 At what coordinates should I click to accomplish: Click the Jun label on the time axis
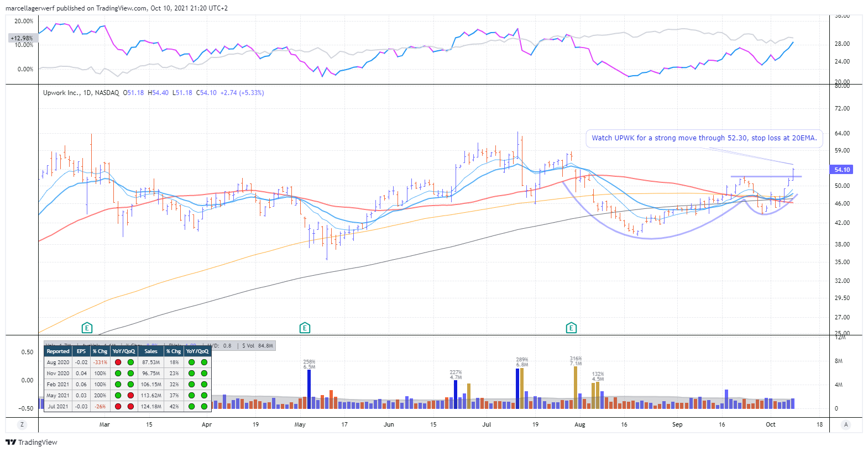pos(389,425)
